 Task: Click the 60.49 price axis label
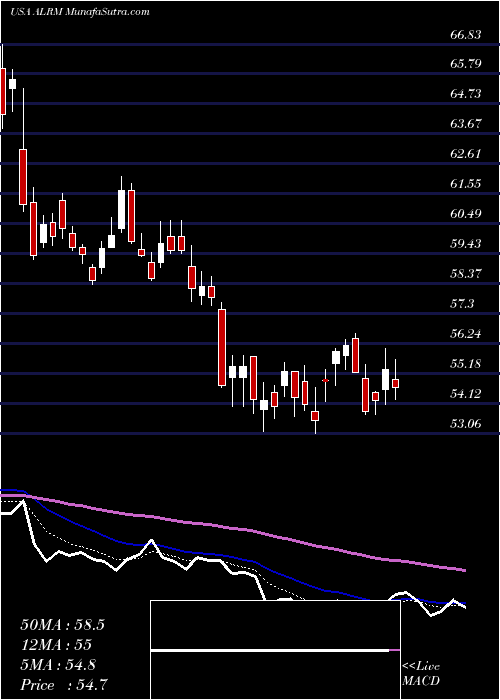point(466,213)
